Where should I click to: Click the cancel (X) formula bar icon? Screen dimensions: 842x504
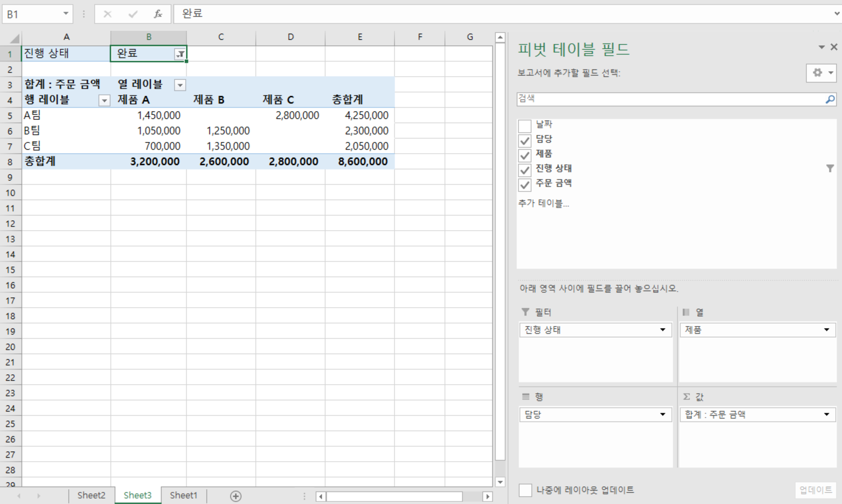107,14
